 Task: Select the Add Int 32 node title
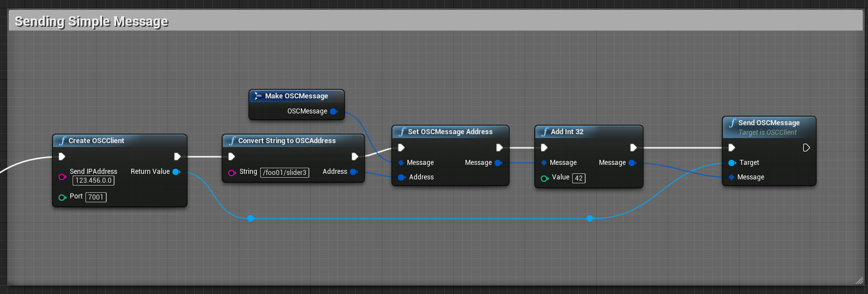(x=567, y=132)
